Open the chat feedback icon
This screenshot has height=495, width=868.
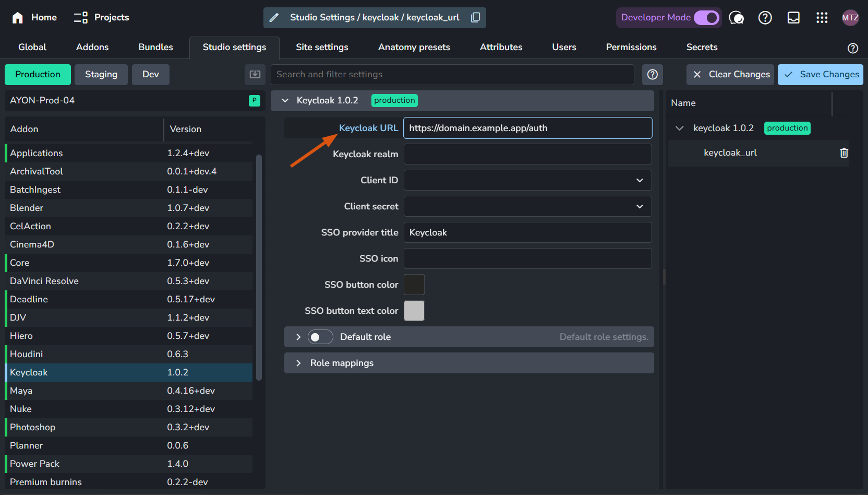pos(736,18)
